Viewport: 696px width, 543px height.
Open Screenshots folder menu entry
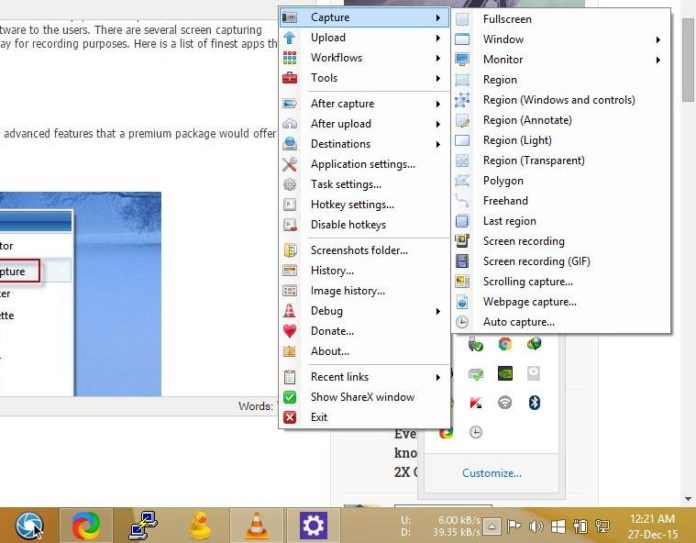pyautogui.click(x=365, y=250)
